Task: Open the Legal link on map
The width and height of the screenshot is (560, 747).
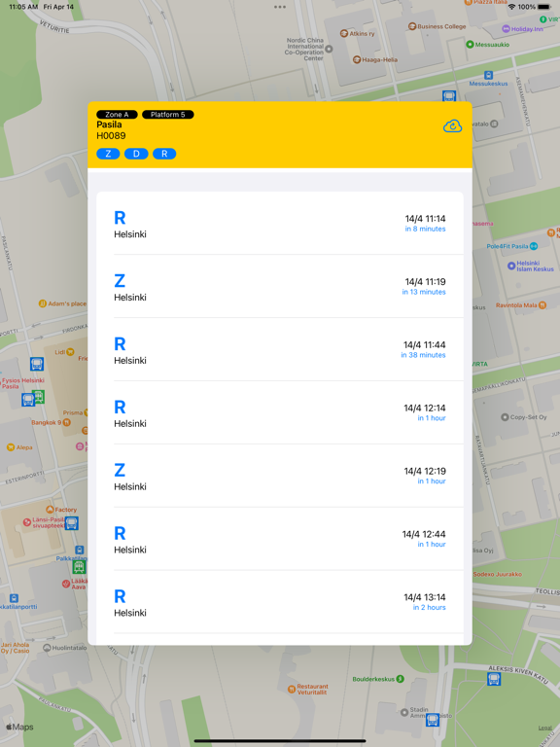Action: [x=544, y=728]
